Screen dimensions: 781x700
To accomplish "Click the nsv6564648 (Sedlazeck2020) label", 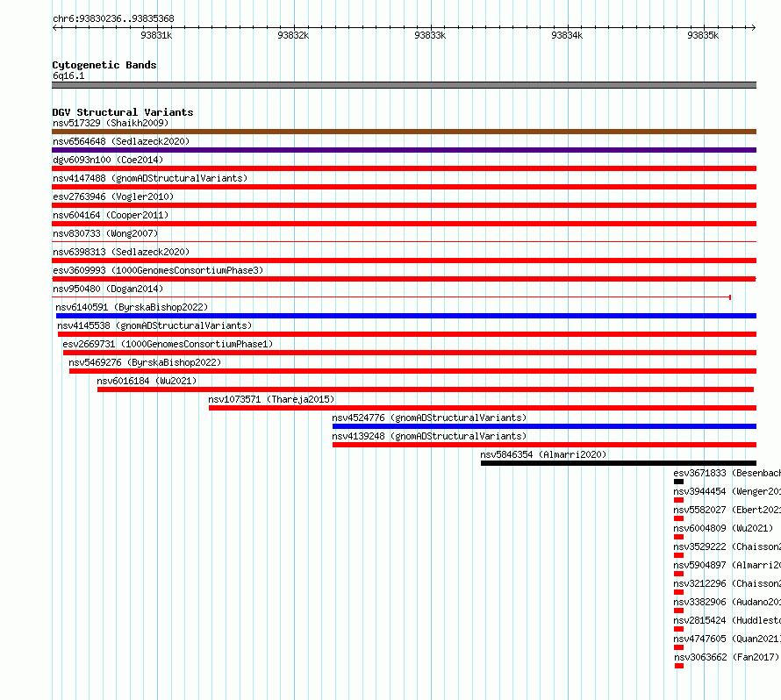I will [121, 141].
